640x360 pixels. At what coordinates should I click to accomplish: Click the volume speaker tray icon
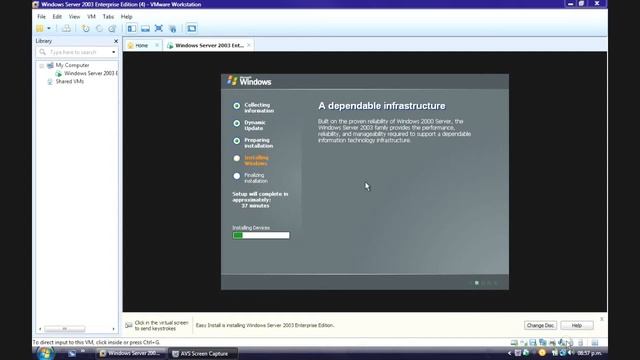tap(570, 353)
